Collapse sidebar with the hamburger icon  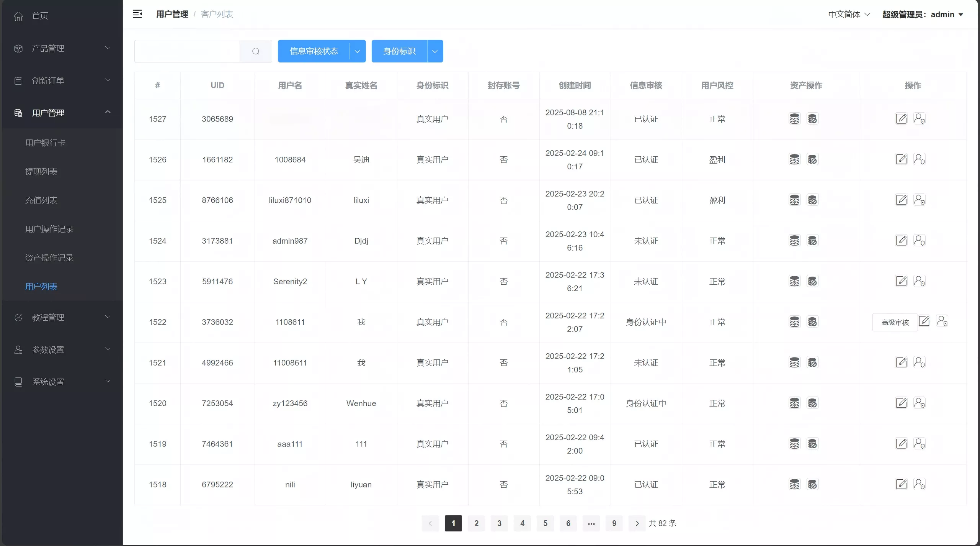[x=137, y=14]
